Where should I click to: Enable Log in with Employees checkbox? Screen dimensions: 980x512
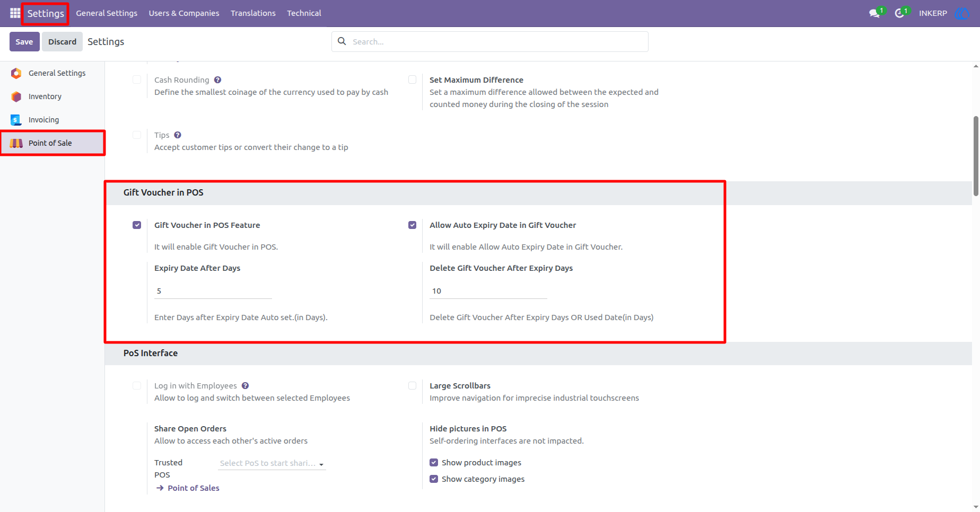pyautogui.click(x=137, y=386)
